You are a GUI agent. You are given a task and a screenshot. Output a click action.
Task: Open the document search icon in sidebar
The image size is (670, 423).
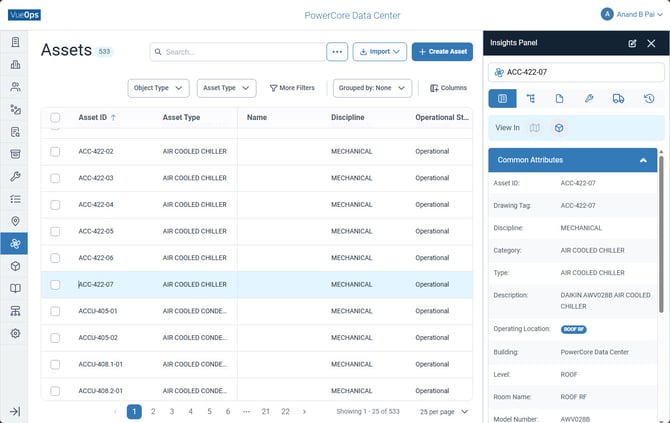(15, 132)
